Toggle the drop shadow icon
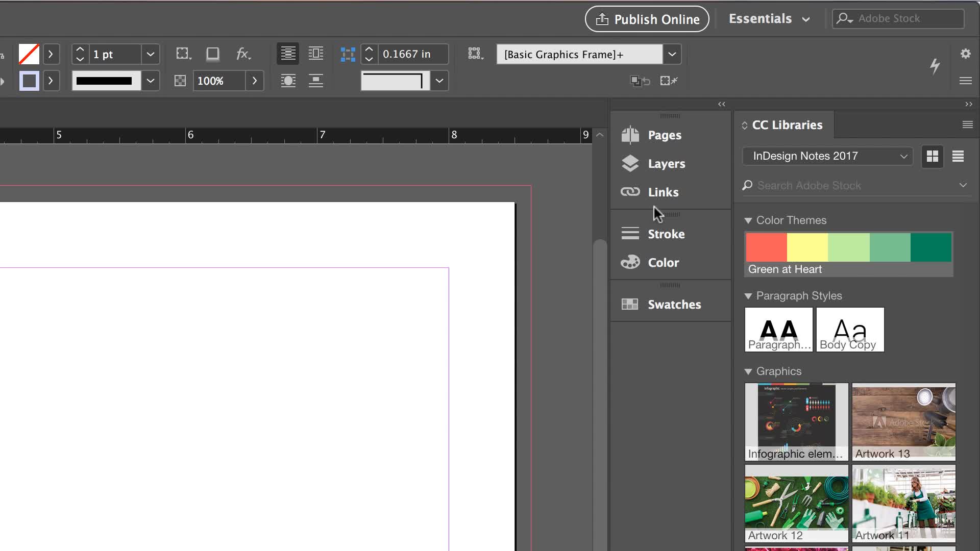The width and height of the screenshot is (980, 551). click(x=213, y=54)
